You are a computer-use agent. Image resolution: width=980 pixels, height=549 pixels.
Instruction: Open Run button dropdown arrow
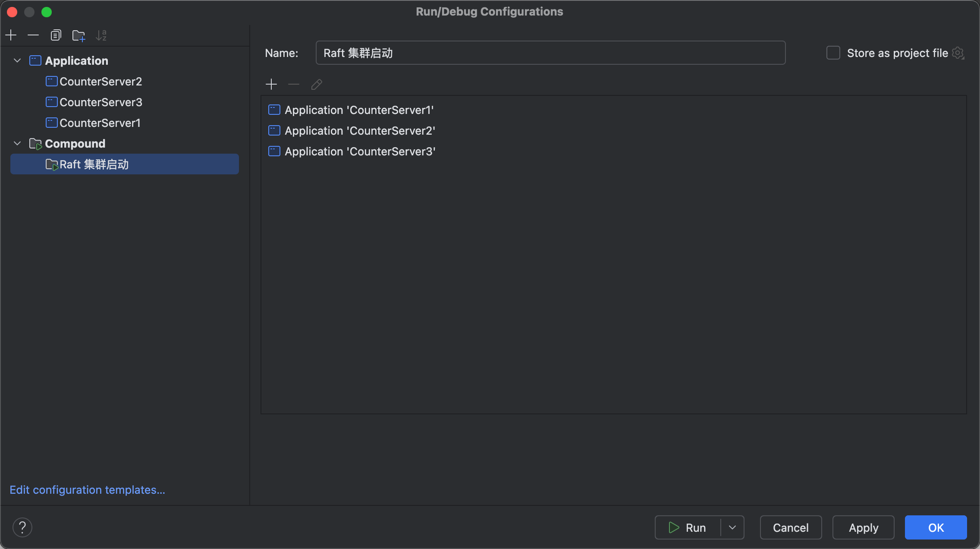[732, 527]
